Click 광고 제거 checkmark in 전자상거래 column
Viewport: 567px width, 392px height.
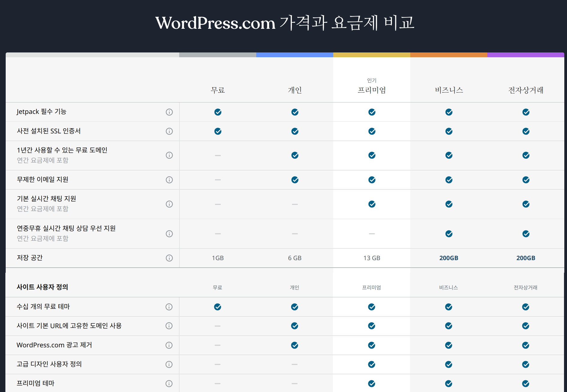pyautogui.click(x=526, y=345)
